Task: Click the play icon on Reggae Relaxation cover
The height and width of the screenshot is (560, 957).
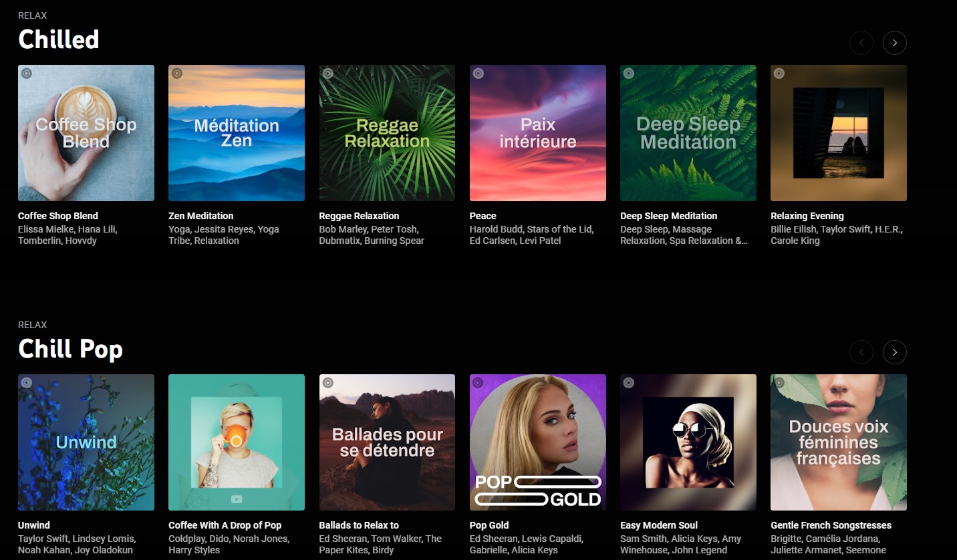Action: click(x=327, y=74)
